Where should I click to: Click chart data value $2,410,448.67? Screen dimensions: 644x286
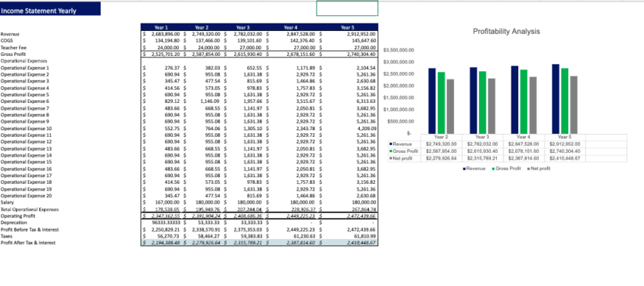coord(564,158)
